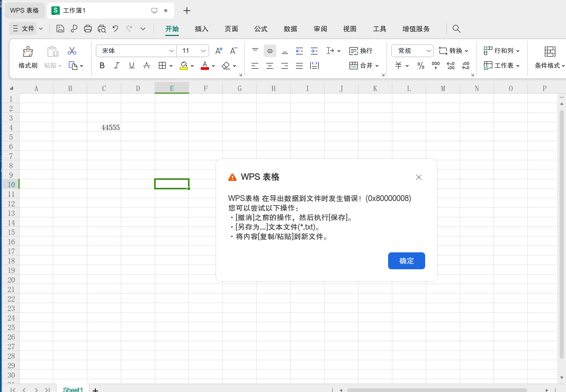Click the Format Painter (格式刷) icon
Screen dimensions: 566x392
[x=28, y=51]
